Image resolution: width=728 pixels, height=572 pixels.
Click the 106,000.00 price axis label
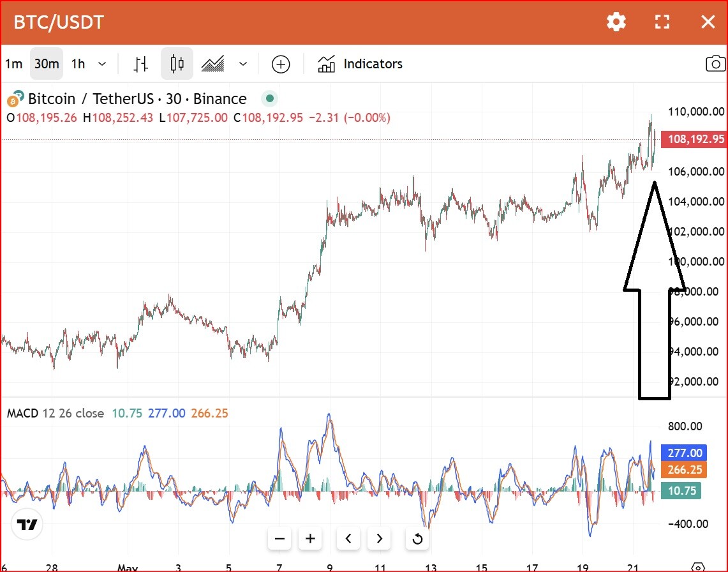(696, 172)
